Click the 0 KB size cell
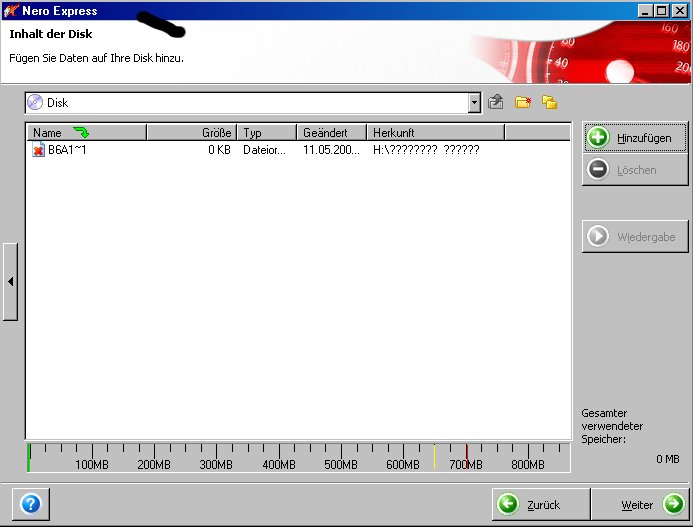The image size is (693, 529). pos(220,150)
